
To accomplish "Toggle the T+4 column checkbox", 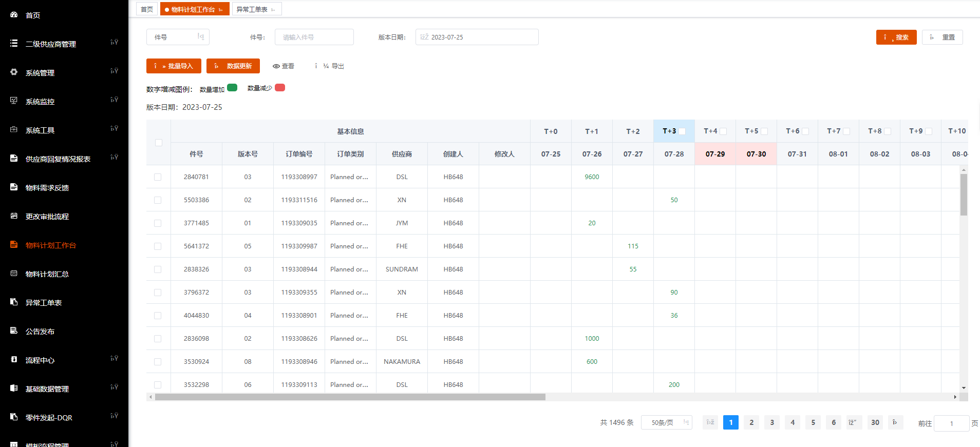I will coord(723,131).
